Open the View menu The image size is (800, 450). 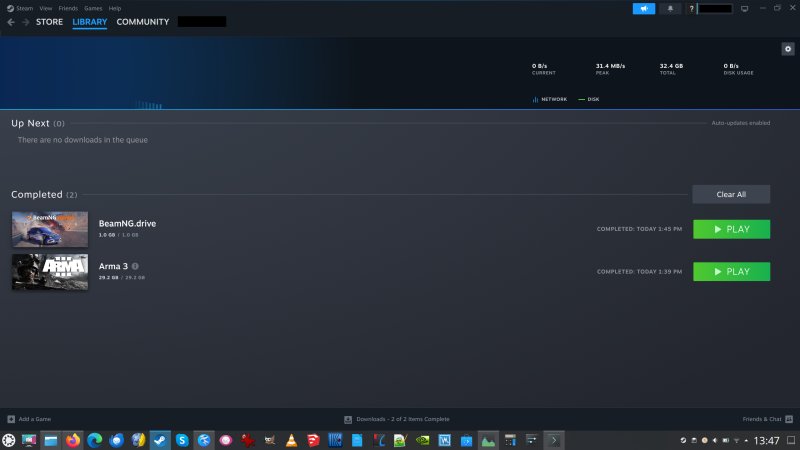point(45,8)
